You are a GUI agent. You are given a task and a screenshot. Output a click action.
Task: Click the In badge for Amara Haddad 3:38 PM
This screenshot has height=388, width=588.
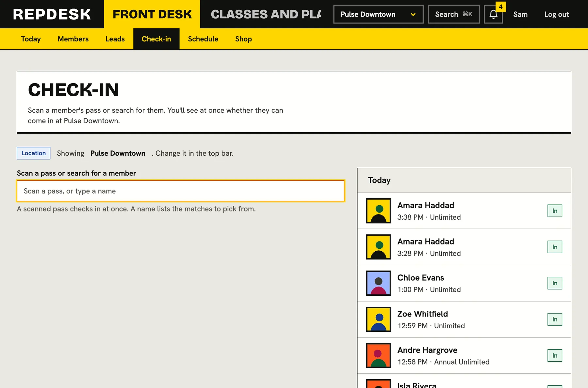coord(555,211)
